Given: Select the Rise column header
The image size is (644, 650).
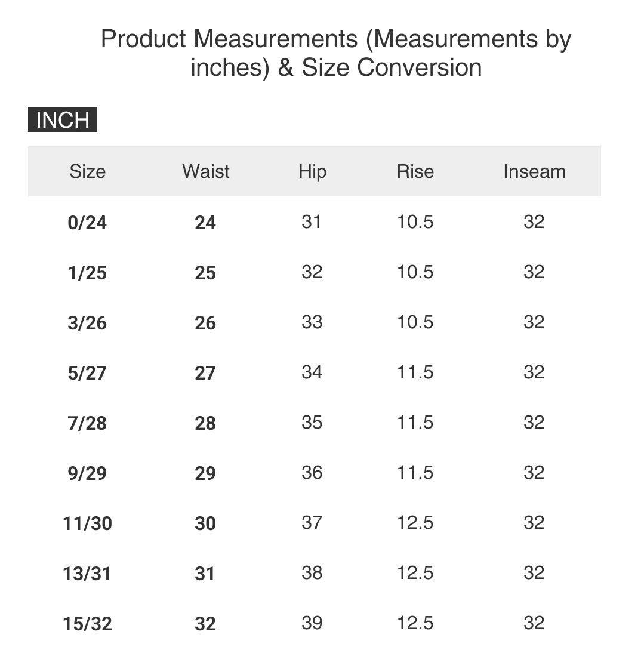Looking at the screenshot, I should pyautogui.click(x=415, y=172).
